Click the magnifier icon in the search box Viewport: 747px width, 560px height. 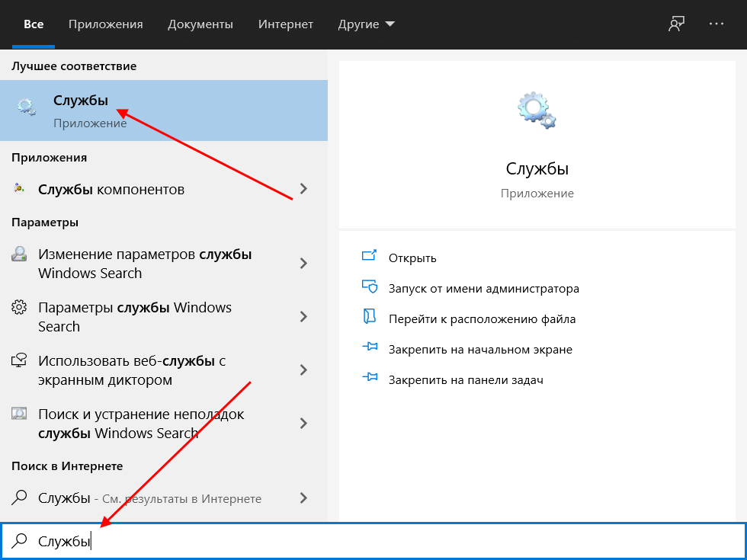point(19,541)
